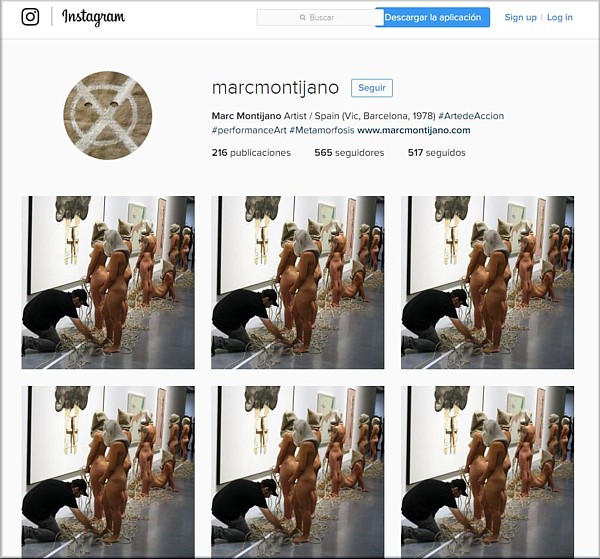Click the 216 publicaciones count
The height and width of the screenshot is (559, 600).
251,153
